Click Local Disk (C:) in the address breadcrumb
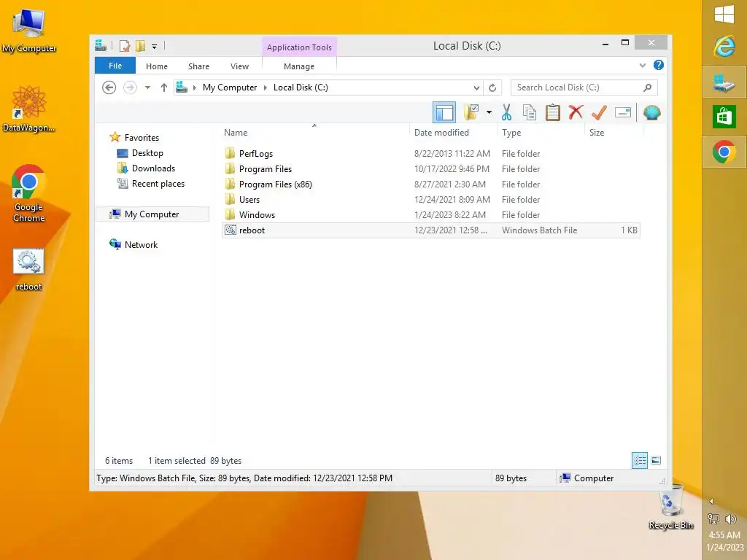Image resolution: width=747 pixels, height=560 pixels. tap(301, 87)
